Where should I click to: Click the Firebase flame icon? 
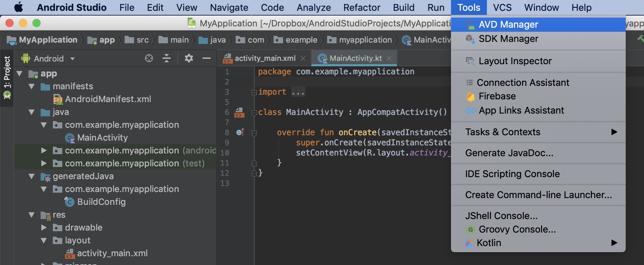(x=470, y=96)
